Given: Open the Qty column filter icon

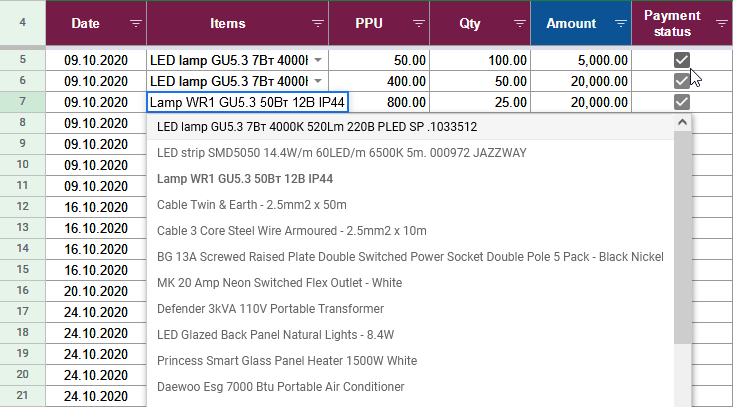Looking at the screenshot, I should point(520,23).
